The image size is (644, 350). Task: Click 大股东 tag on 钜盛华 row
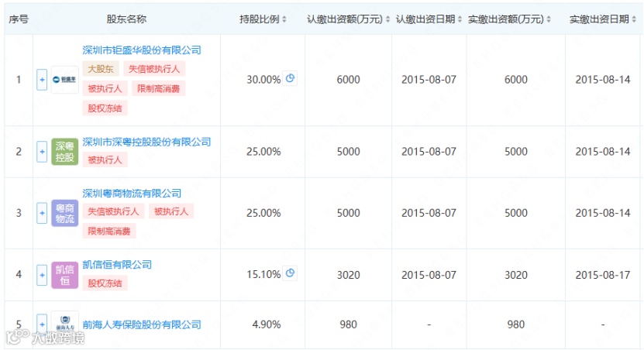101,69
